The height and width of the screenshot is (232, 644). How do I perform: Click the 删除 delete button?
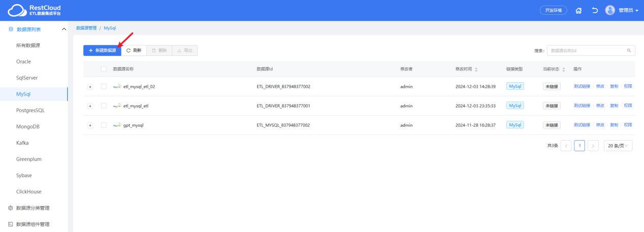159,50
